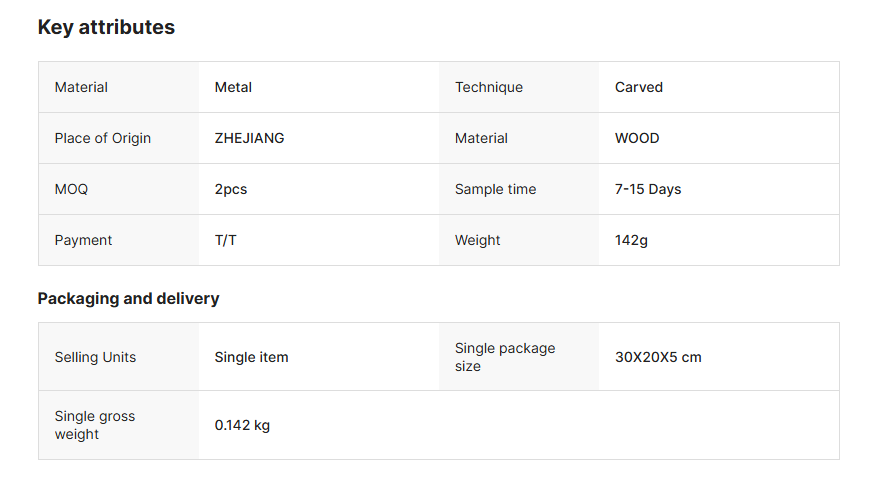874x482 pixels.
Task: Select the Single item value
Action: click(x=251, y=357)
